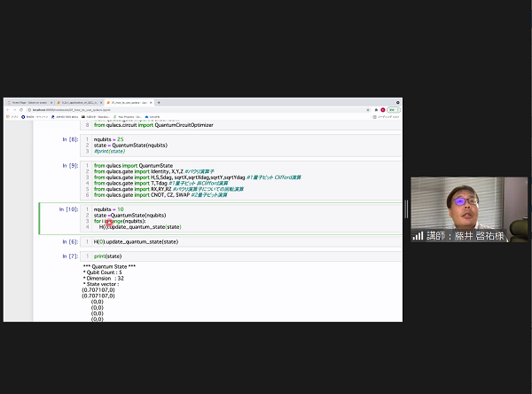Viewport: 532px width, 394px height.
Task: Open a new browser tab
Action: [159, 103]
